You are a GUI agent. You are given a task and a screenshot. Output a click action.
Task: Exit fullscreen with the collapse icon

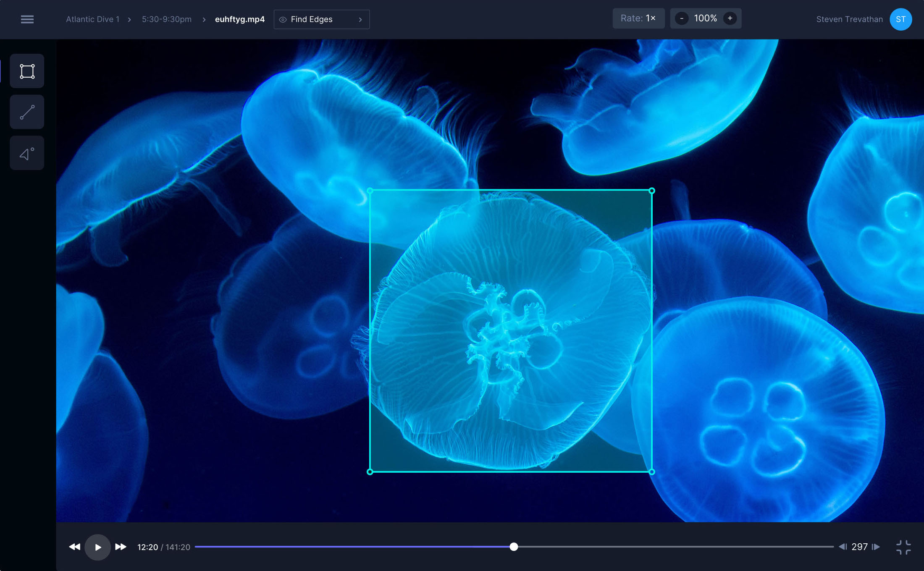pos(903,547)
